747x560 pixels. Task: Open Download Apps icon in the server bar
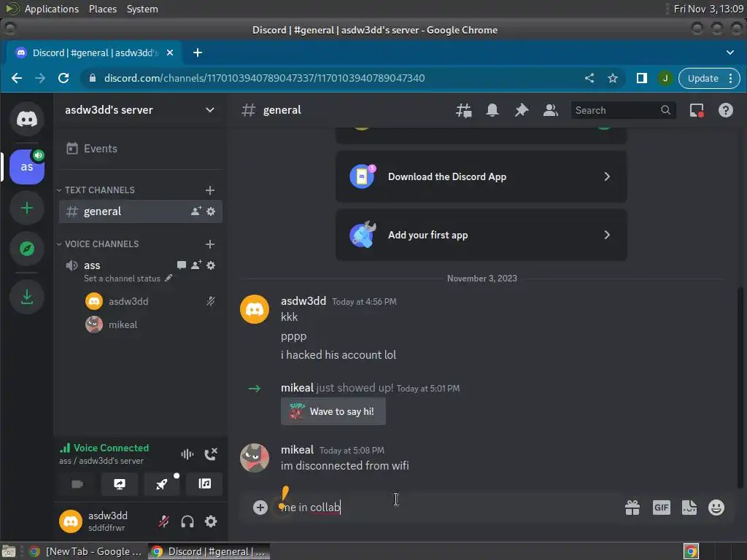click(27, 297)
